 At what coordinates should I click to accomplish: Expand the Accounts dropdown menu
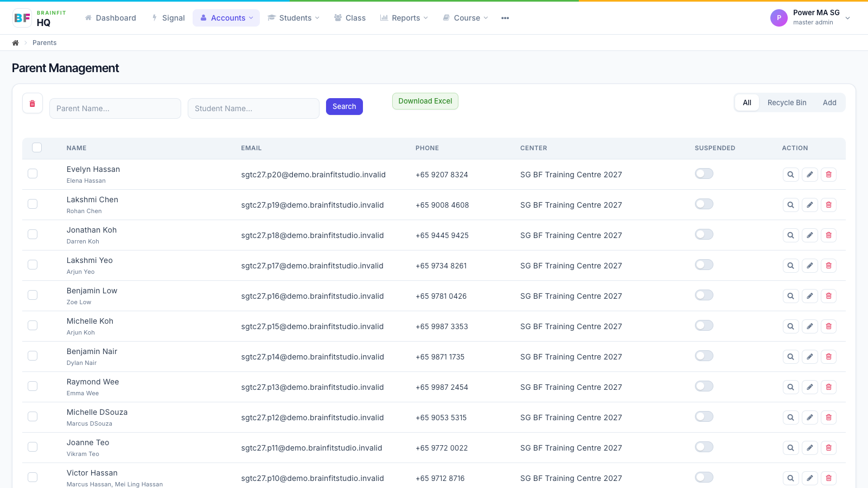coord(226,18)
